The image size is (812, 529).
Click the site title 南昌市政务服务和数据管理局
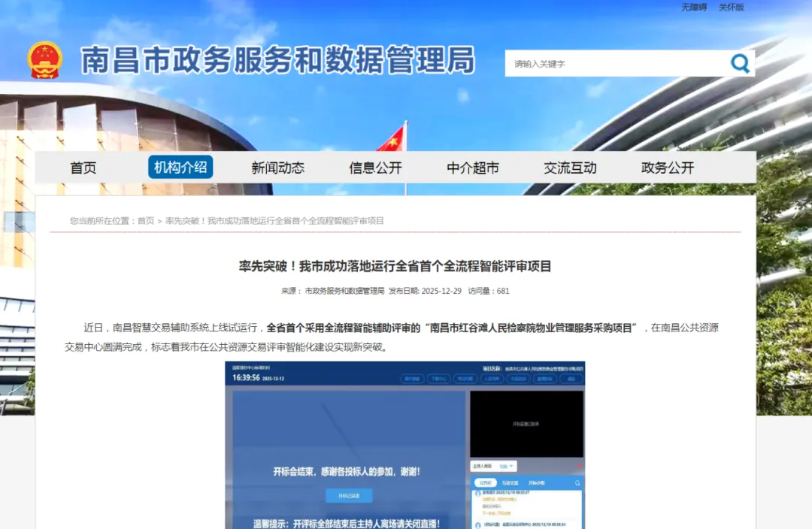(278, 60)
